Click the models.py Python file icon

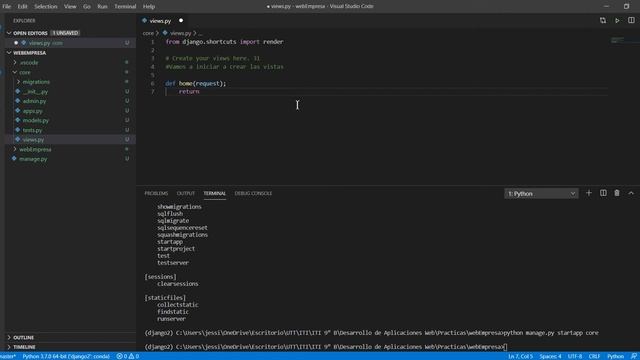click(x=18, y=120)
